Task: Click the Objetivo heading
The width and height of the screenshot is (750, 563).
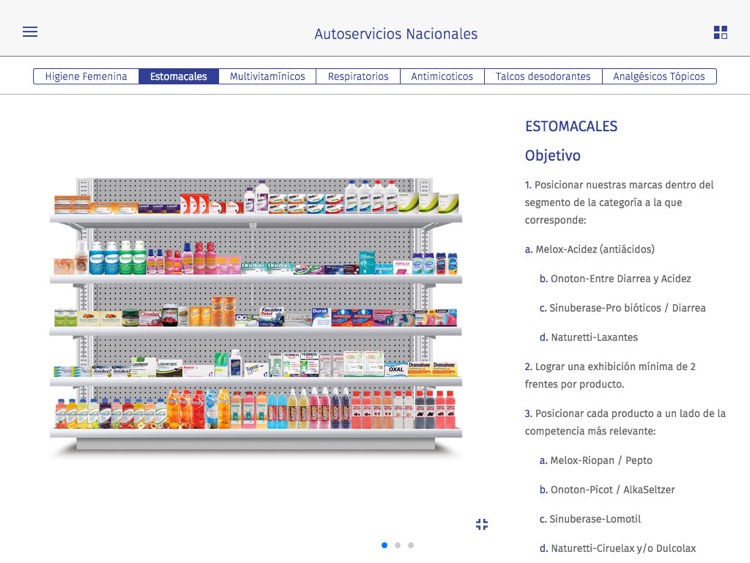Action: [552, 155]
